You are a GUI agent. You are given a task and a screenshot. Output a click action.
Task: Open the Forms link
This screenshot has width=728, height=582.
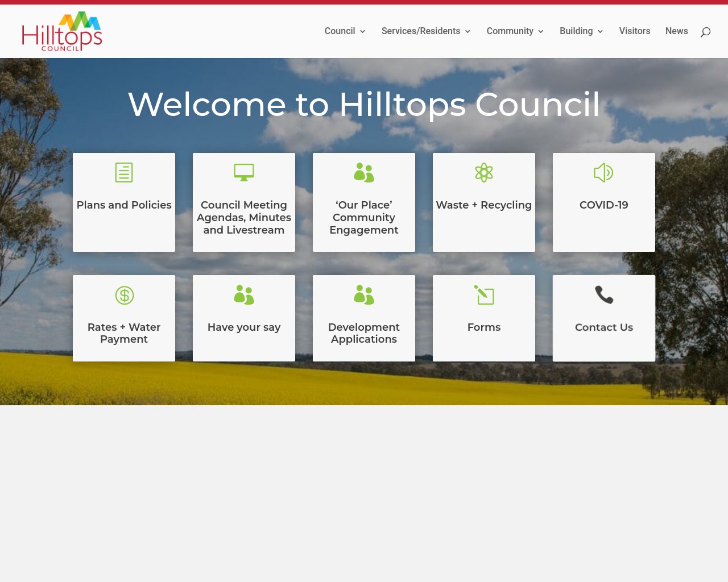coord(484,327)
